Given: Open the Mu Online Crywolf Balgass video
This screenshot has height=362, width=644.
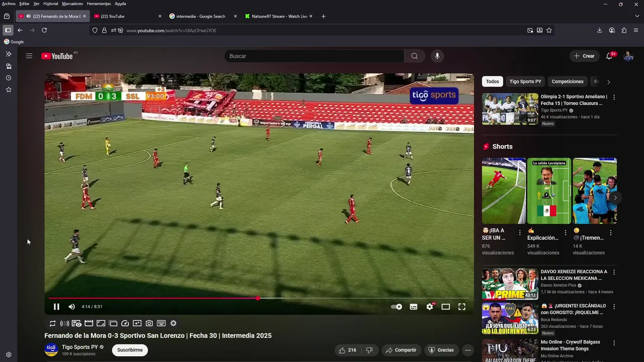Looking at the screenshot, I should [570, 345].
